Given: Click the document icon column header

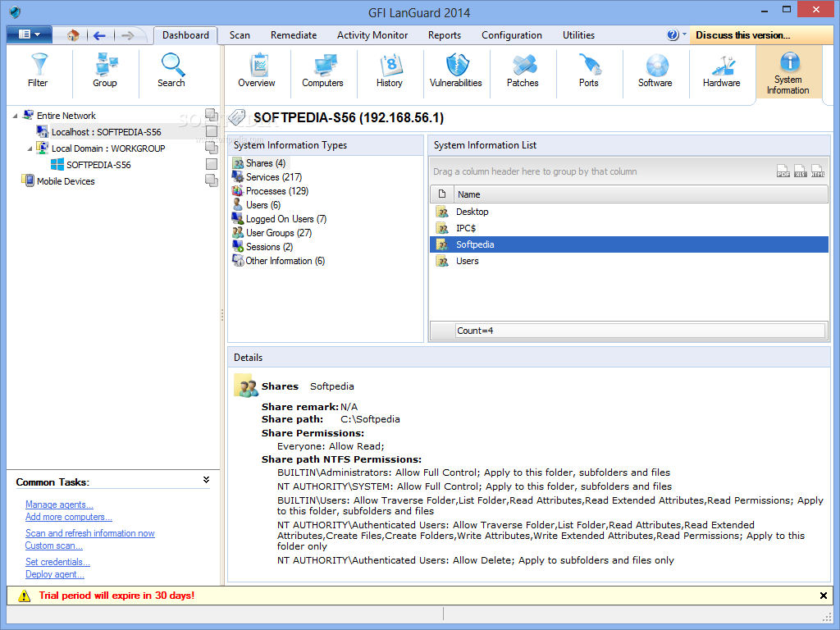Looking at the screenshot, I should [442, 194].
